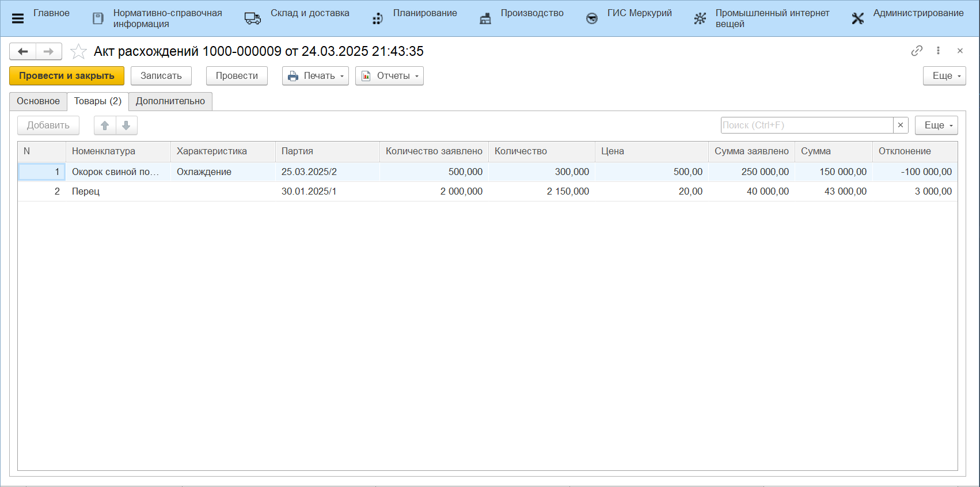Select the Перец row in the table
980x487 pixels.
86,192
